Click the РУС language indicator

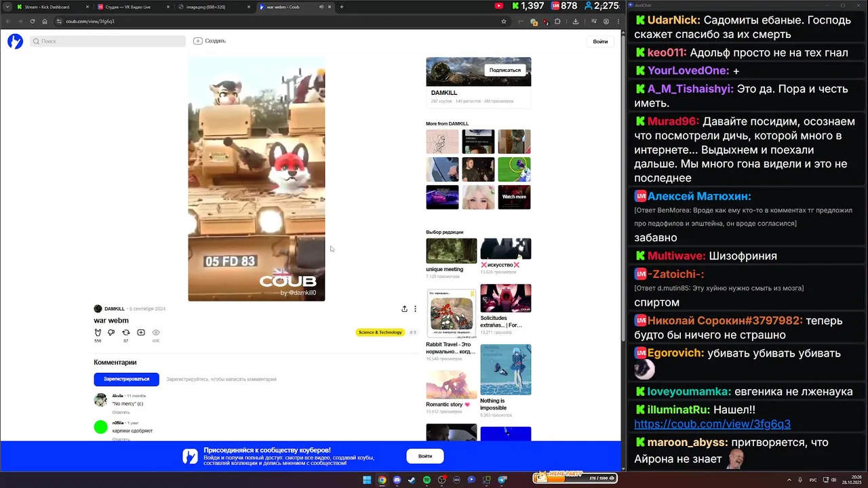(x=813, y=480)
